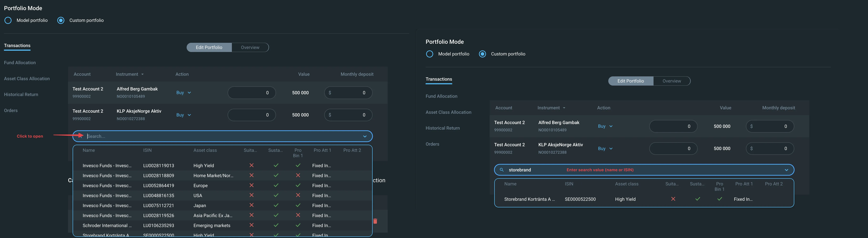Click suitability cross in SE0000522500 row, right panel
This screenshot has height=238, width=868.
pos(673,199)
